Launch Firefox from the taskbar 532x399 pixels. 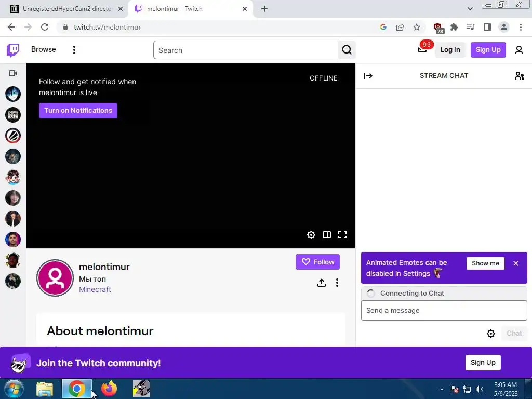point(109,389)
